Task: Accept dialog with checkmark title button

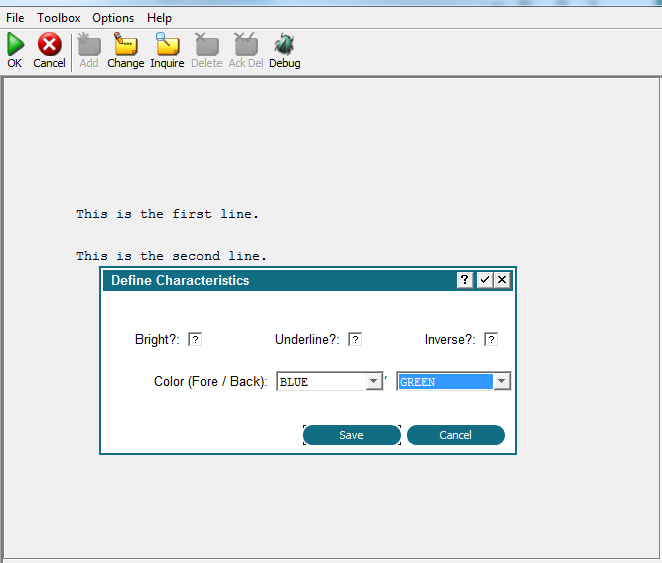Action: point(484,280)
